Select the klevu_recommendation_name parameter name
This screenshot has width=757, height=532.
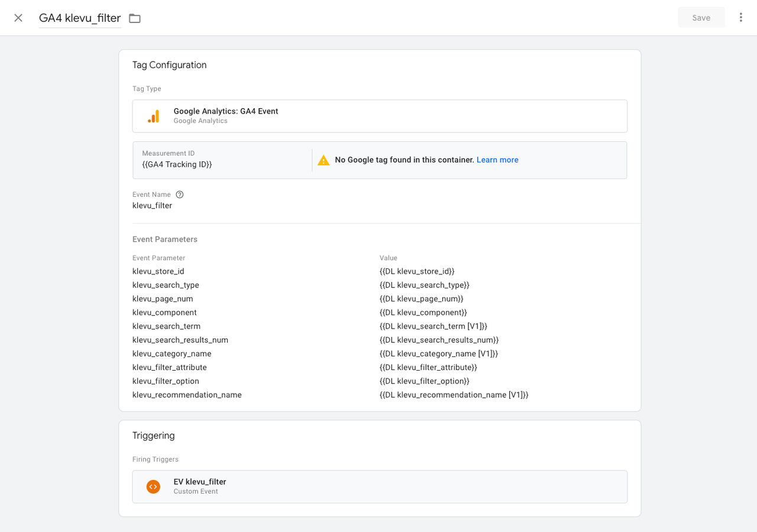point(187,395)
